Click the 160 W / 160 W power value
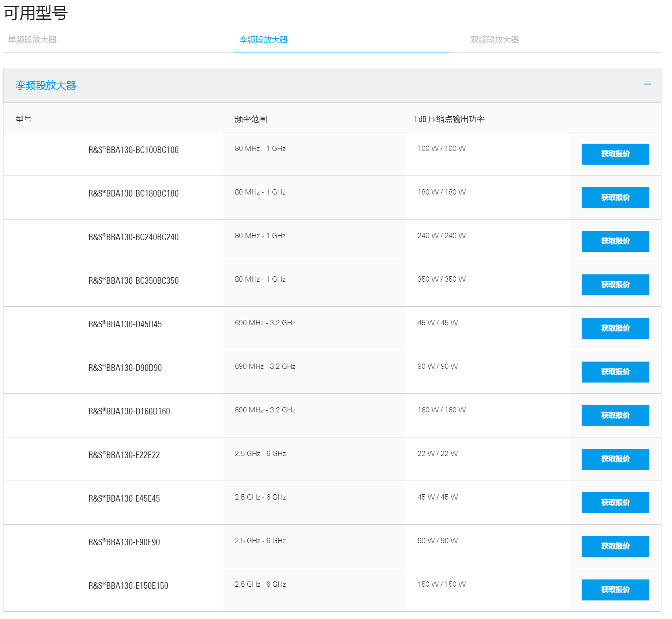The image size is (672, 619). click(x=442, y=410)
